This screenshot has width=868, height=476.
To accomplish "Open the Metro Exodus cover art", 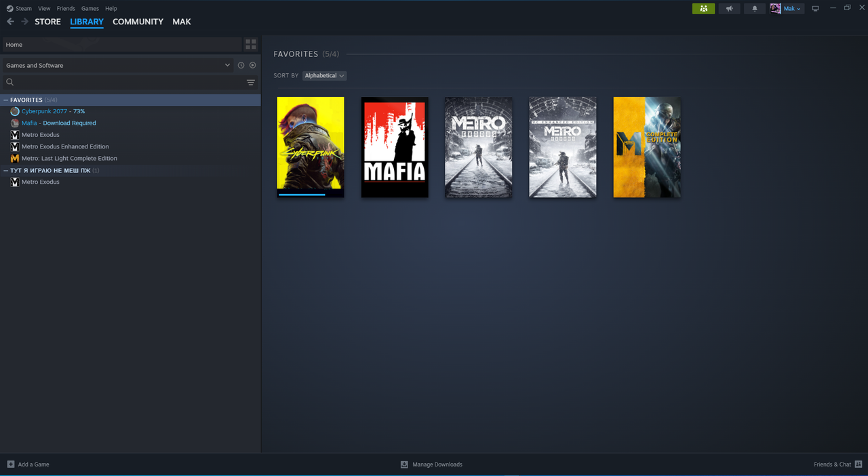I will [479, 147].
